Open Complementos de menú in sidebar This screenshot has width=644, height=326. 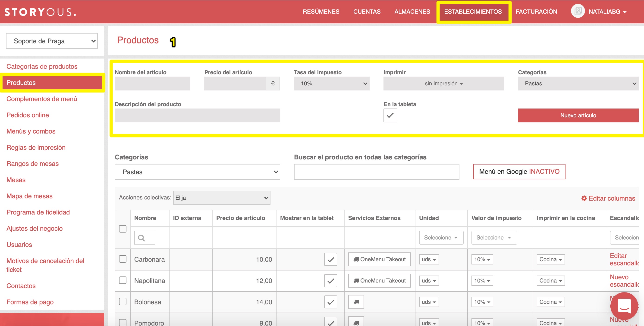click(x=42, y=99)
